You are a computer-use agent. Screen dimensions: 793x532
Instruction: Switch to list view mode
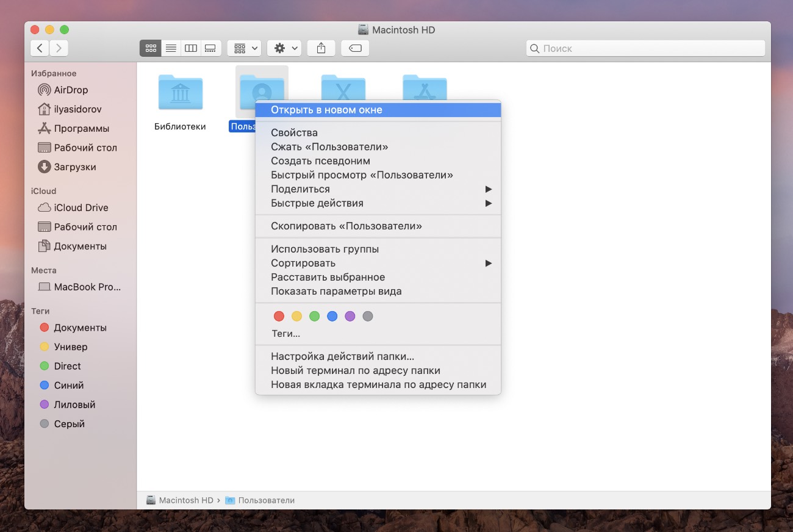[x=171, y=48]
